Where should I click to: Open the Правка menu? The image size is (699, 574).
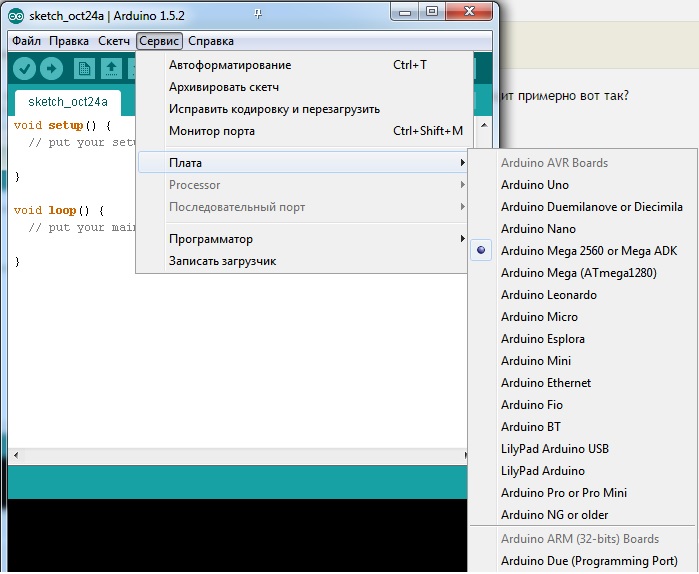[69, 41]
